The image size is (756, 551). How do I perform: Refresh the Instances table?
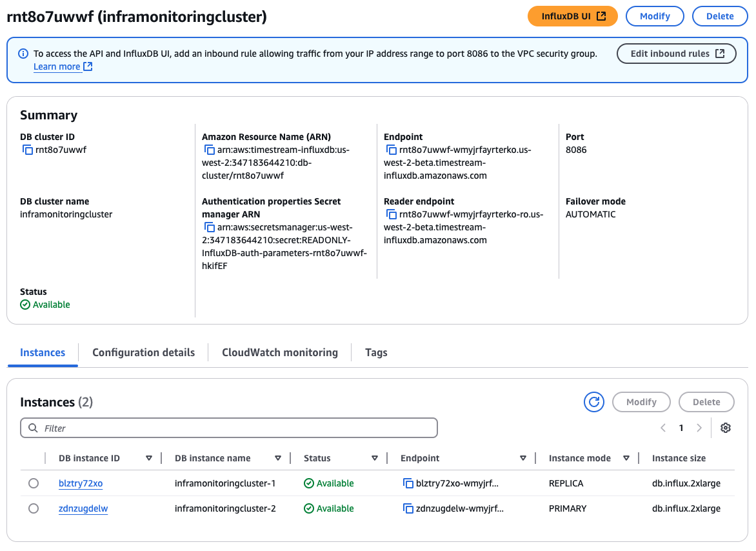[593, 401]
